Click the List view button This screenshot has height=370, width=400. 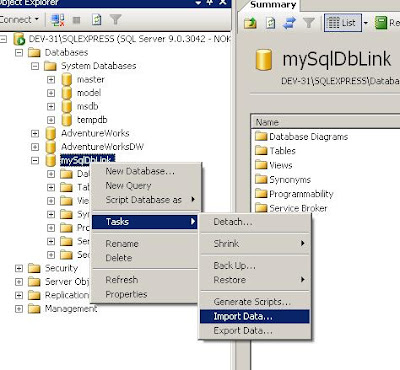343,23
